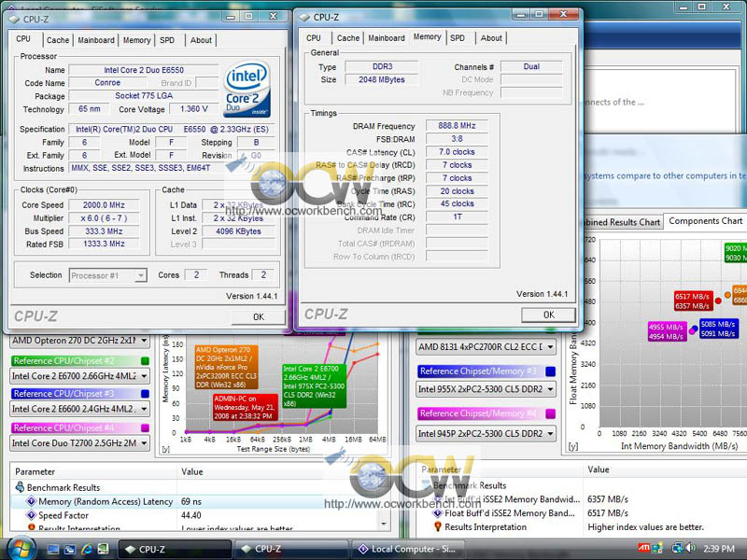
Task: Click the Show Desktop icon in Quick Launch
Action: (x=53, y=549)
